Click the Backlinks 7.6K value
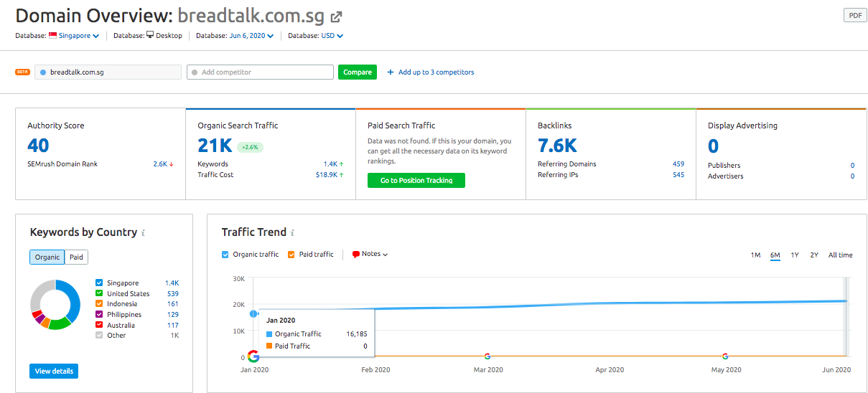This screenshot has height=393, width=868. coord(557,146)
